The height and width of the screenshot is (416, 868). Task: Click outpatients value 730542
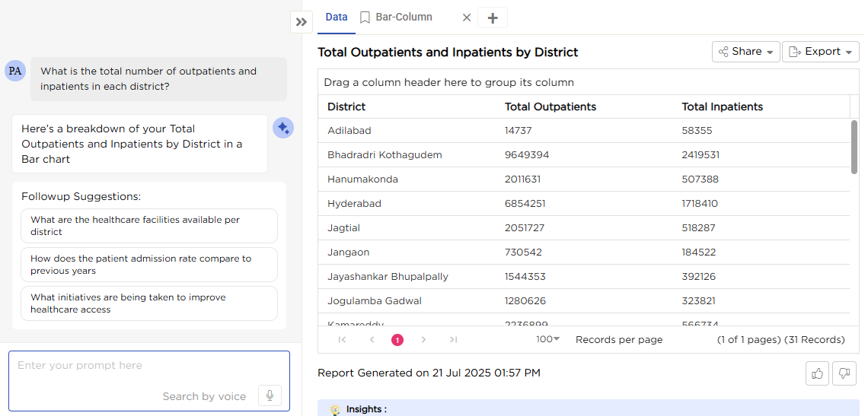pyautogui.click(x=523, y=252)
